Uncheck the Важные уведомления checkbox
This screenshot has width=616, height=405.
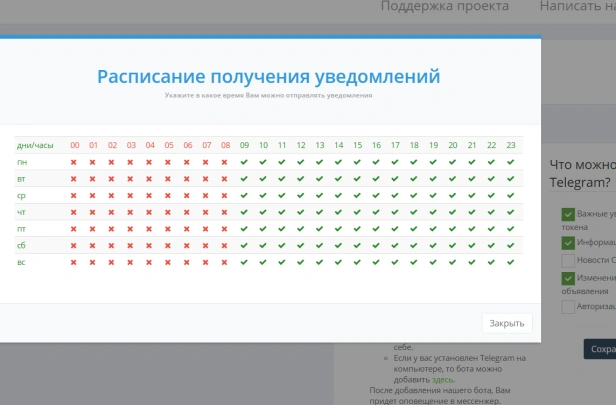[568, 214]
